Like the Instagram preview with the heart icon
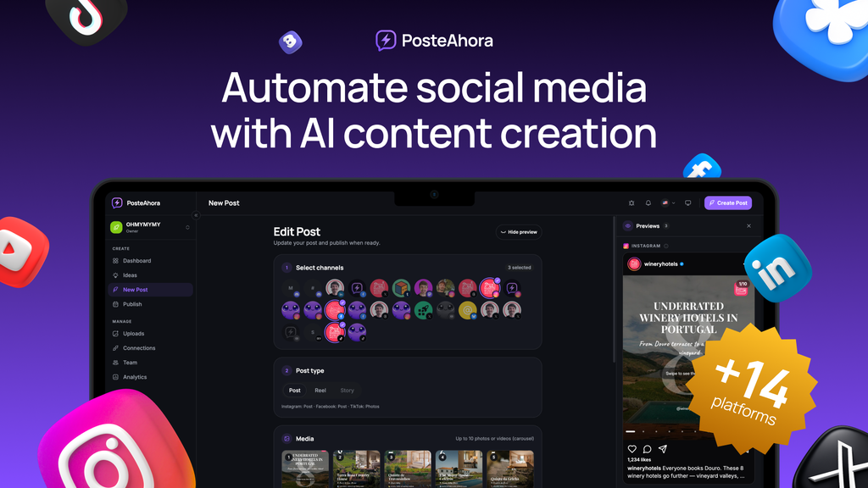Viewport: 868px width, 488px height. [x=632, y=449]
